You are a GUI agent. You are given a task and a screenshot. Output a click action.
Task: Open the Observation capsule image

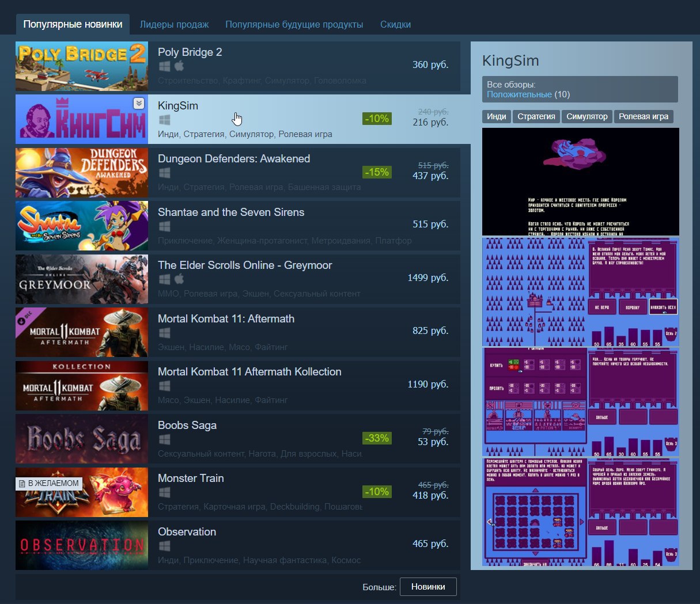(x=82, y=545)
